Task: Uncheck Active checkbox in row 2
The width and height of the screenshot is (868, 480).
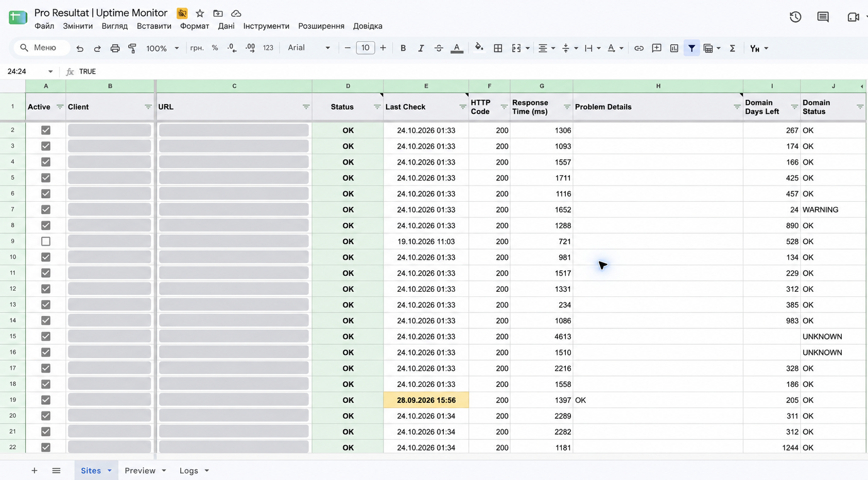Action: pyautogui.click(x=46, y=130)
